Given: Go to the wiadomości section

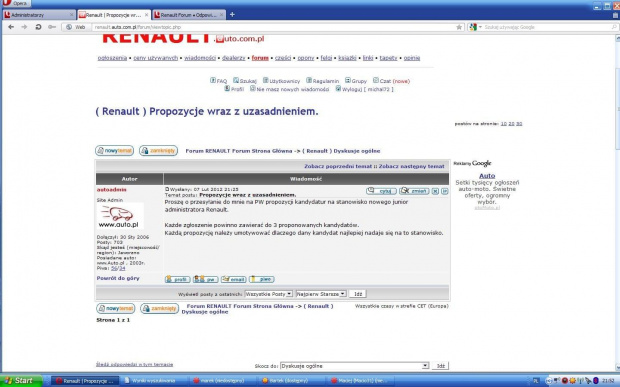Looking at the screenshot, I should pos(200,58).
